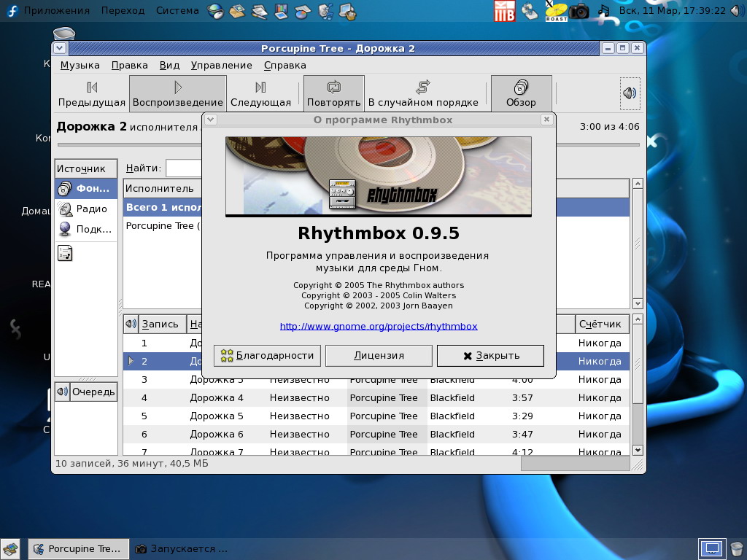747x560 pixels.
Task: Click up arrow of track list scrollbar
Action: 638,319
